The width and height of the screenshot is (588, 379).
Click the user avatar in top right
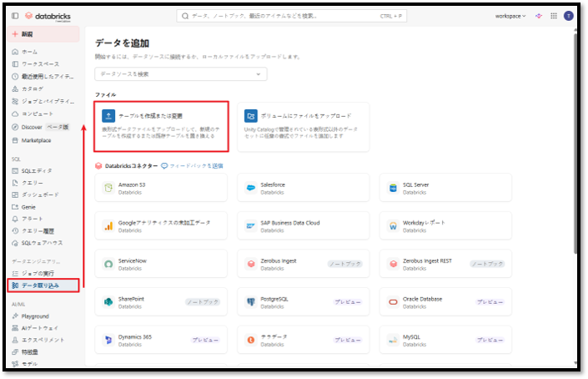point(568,16)
